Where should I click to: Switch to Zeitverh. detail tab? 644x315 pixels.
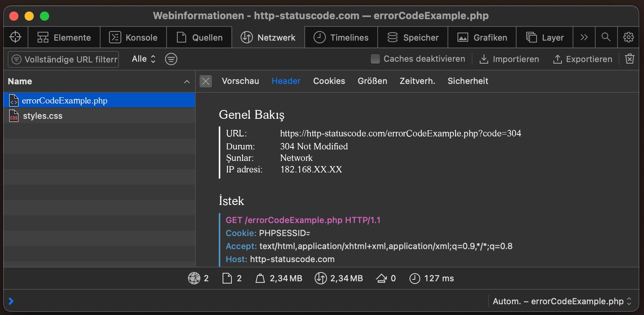coord(417,81)
